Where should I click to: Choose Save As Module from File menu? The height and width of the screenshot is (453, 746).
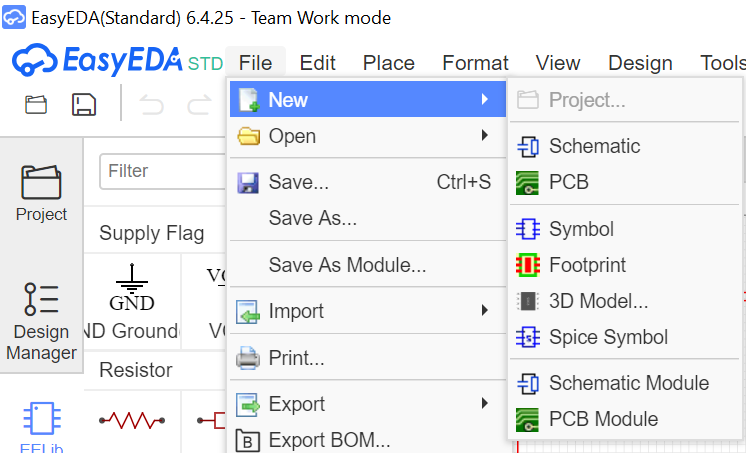click(347, 265)
